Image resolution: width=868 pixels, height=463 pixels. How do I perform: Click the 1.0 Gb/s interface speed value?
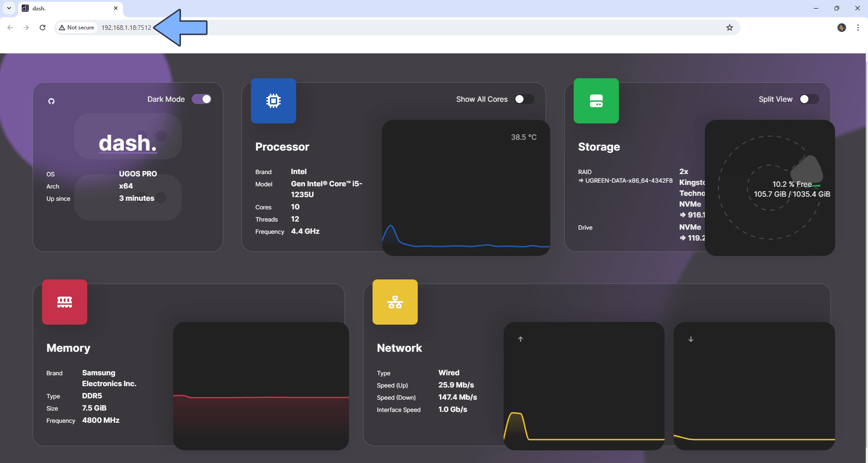pos(453,409)
